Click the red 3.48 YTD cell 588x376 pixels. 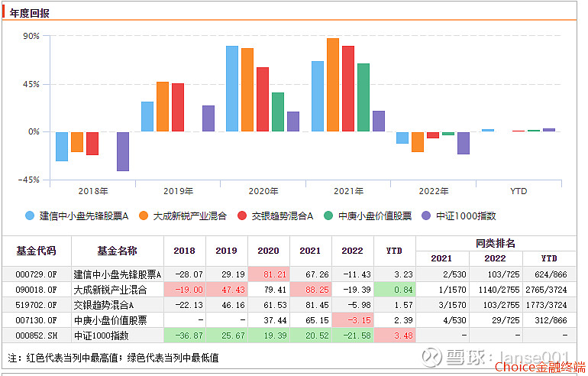(395, 335)
